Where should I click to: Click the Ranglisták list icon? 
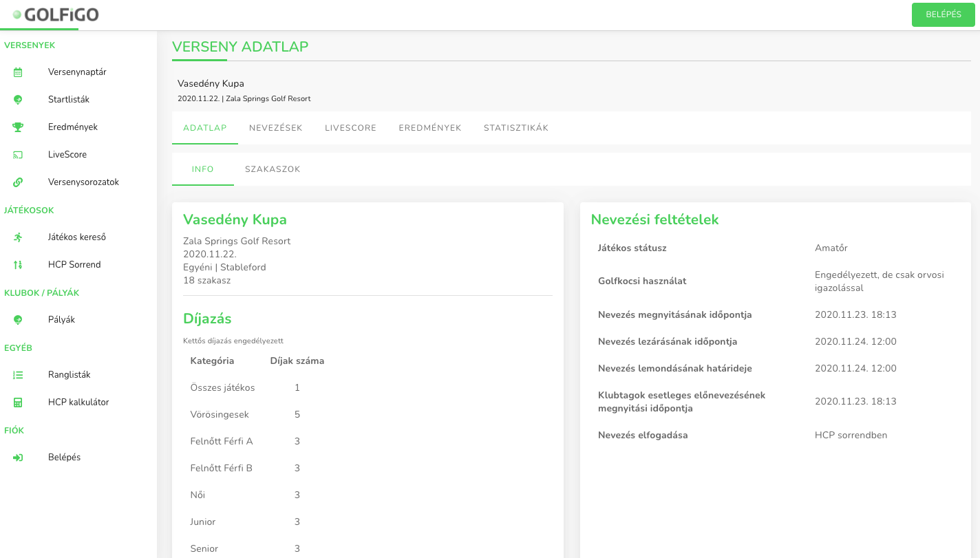(18, 375)
